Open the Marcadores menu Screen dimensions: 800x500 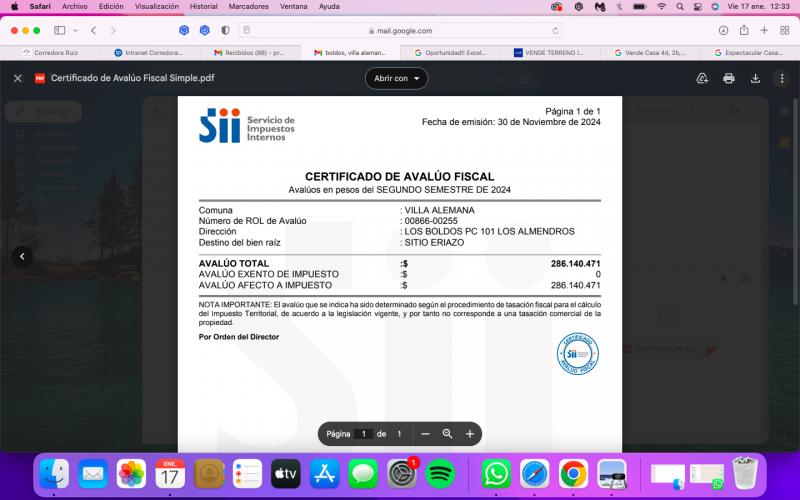[248, 7]
